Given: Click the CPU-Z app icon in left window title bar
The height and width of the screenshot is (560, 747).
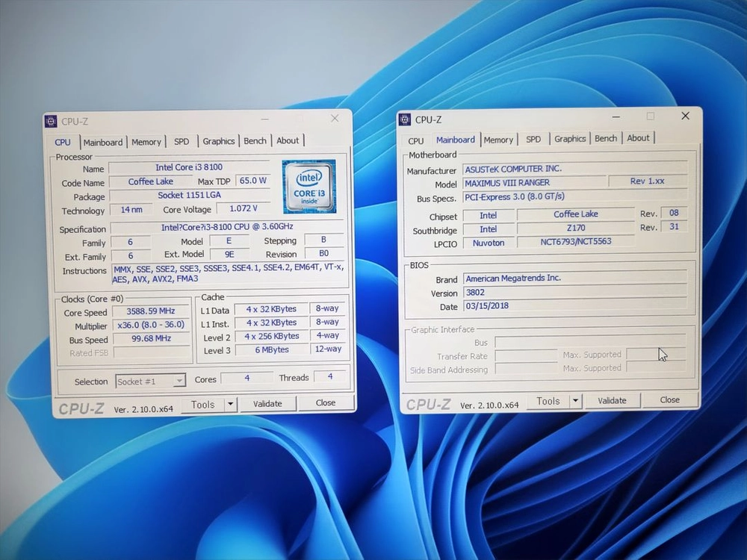Looking at the screenshot, I should (51, 122).
